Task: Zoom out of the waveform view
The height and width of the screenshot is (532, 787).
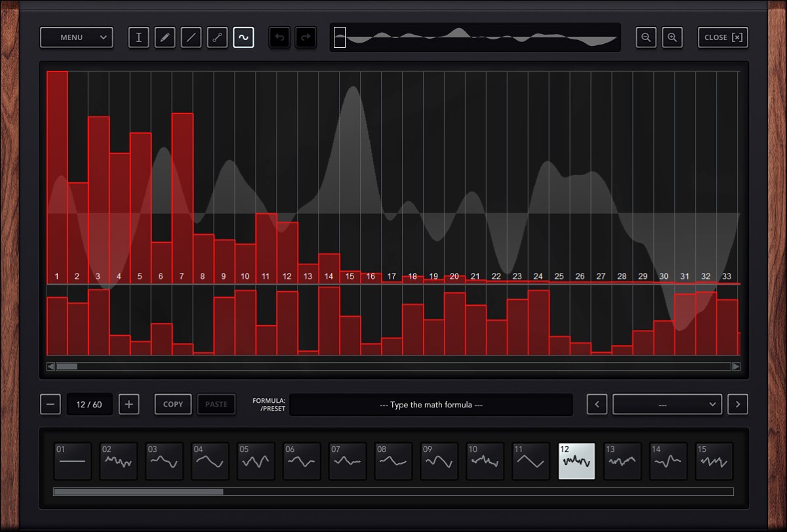Action: click(645, 37)
